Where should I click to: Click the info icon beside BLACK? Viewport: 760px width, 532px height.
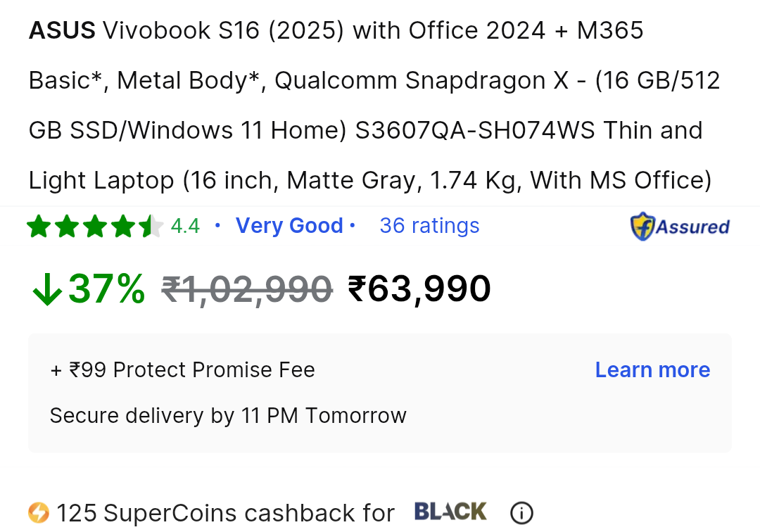(521, 512)
